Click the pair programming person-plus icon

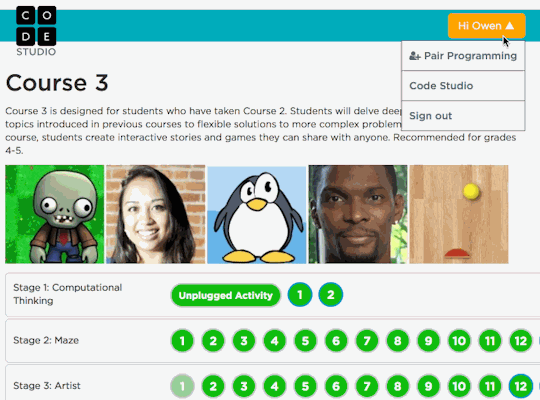415,56
